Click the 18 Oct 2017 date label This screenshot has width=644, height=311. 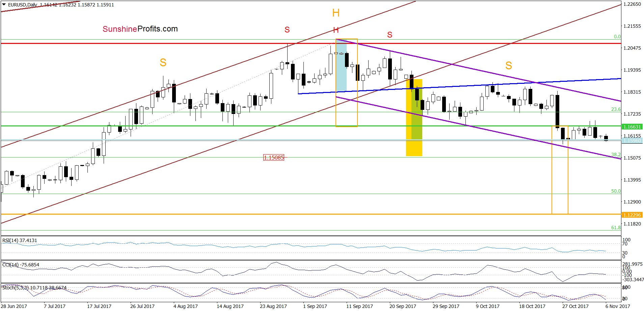point(532,306)
